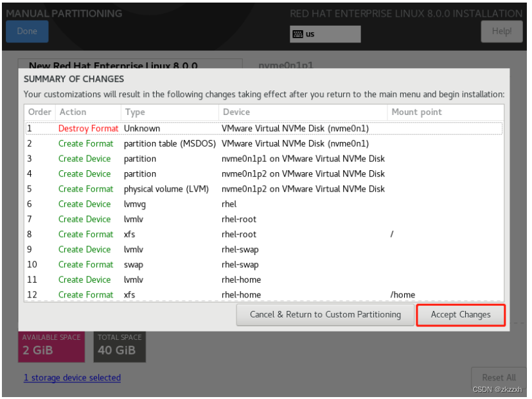Image resolution: width=532 pixels, height=399 pixels.
Task: Select the Destroy Format row
Action: (x=263, y=129)
